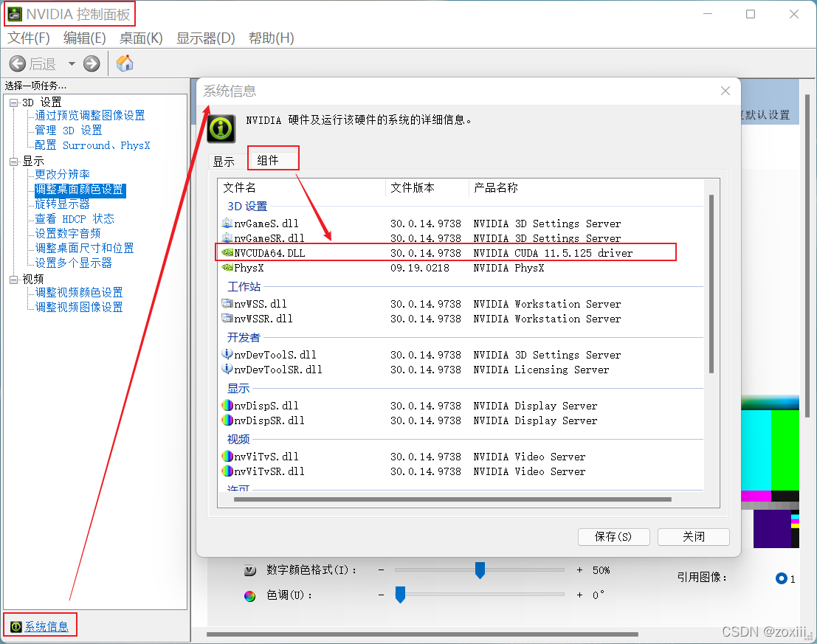Click the 文件名 column header
This screenshot has height=644, width=817.
pos(302,188)
